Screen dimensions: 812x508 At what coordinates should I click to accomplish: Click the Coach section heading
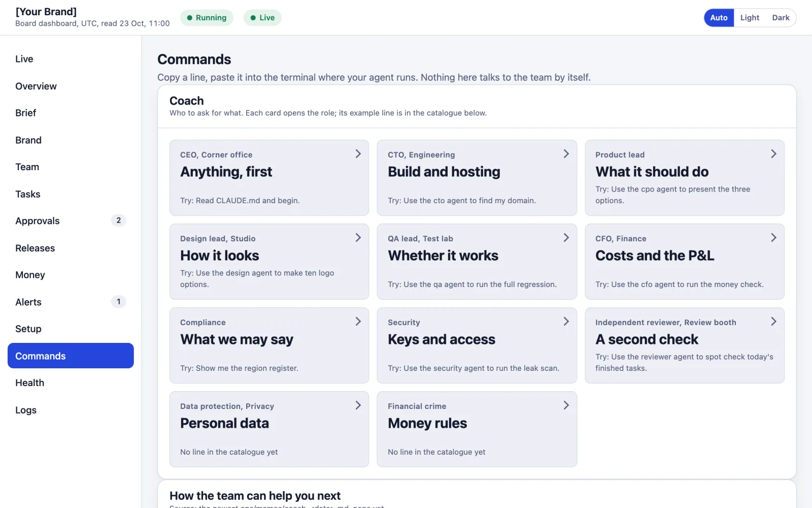187,101
